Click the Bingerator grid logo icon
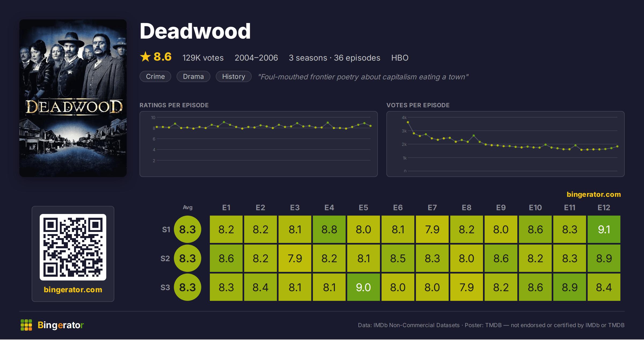Image resolution: width=644 pixels, height=340 pixels. pyautogui.click(x=26, y=325)
